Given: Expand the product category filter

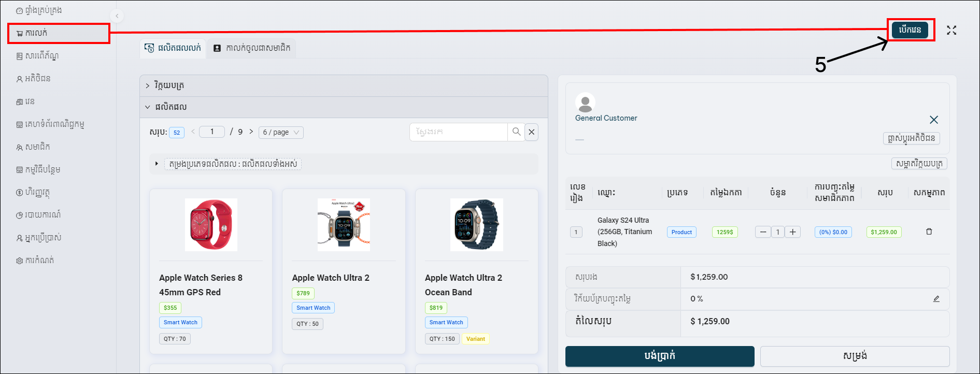Looking at the screenshot, I should 157,164.
